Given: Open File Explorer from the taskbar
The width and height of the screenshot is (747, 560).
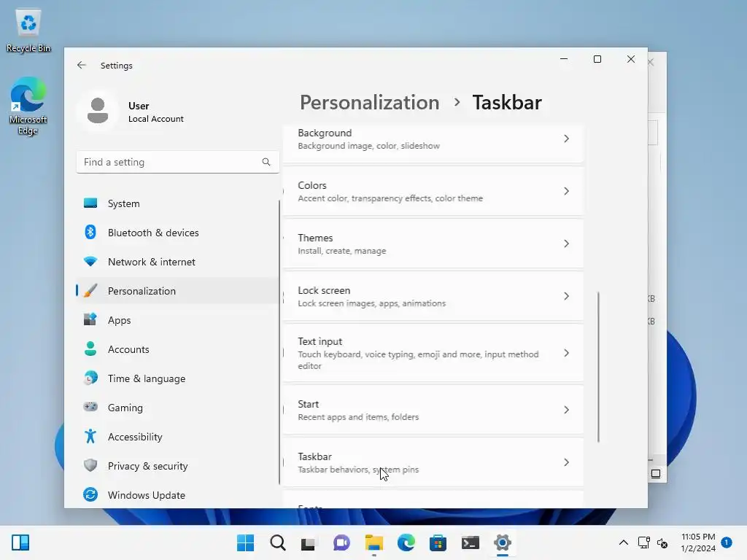Looking at the screenshot, I should [374, 542].
